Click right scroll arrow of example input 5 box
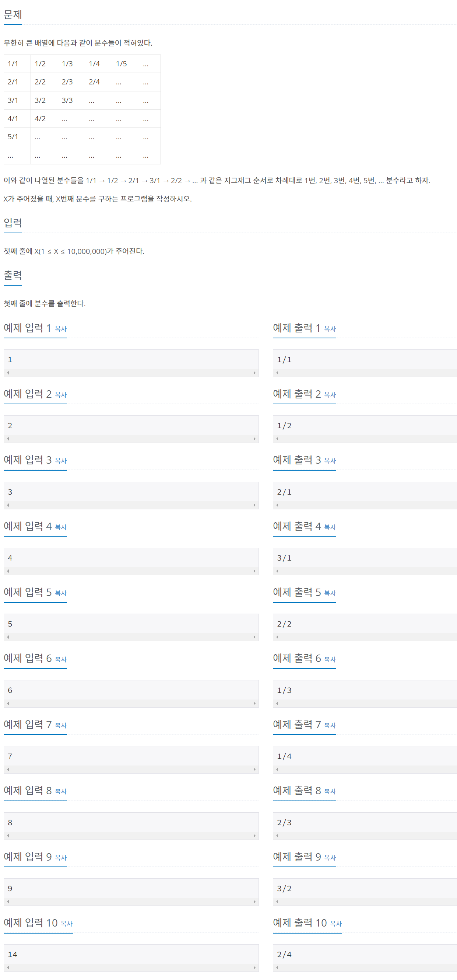Screen dimensions: 457x980 254,637
